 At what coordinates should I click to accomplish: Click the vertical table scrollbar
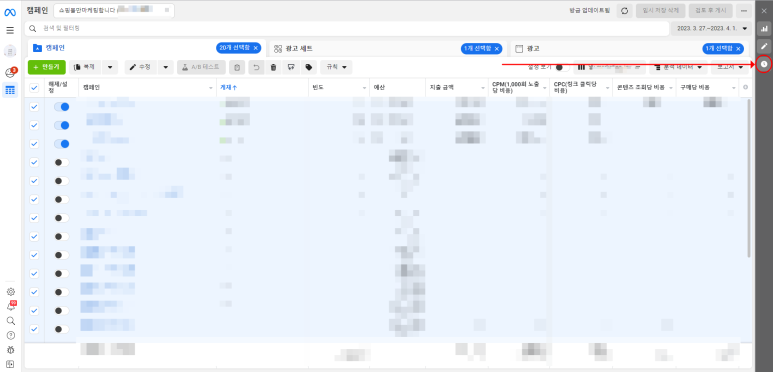749,177
